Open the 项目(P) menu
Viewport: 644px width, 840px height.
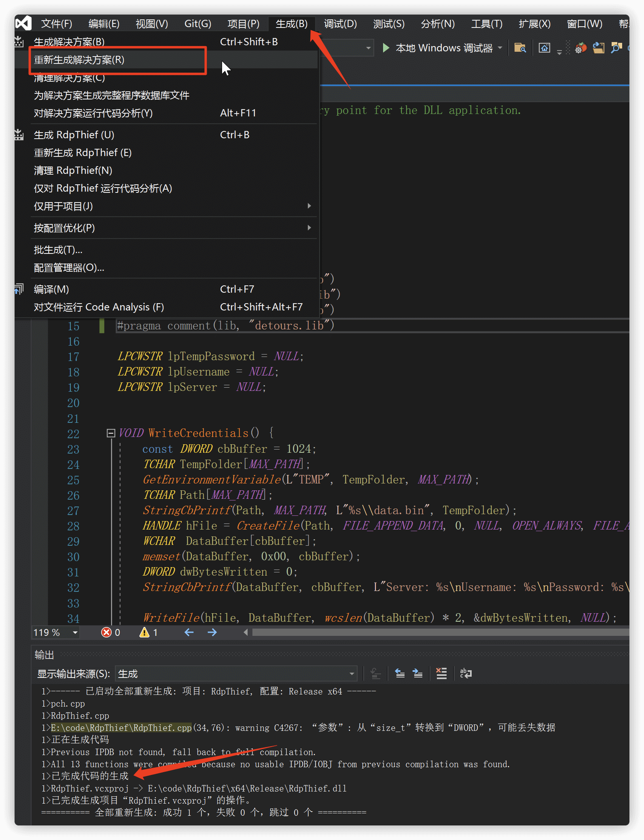point(244,24)
